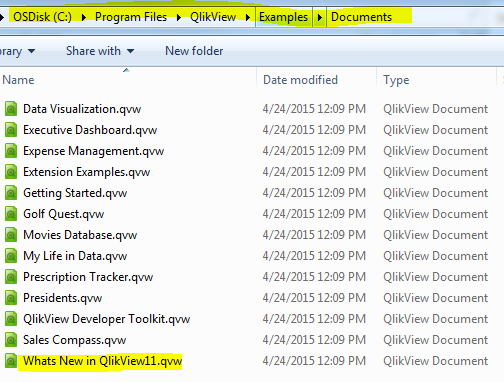This screenshot has width=504, height=382.
Task: Click type cell of Executive Dashboard.qvw
Action: coord(436,130)
